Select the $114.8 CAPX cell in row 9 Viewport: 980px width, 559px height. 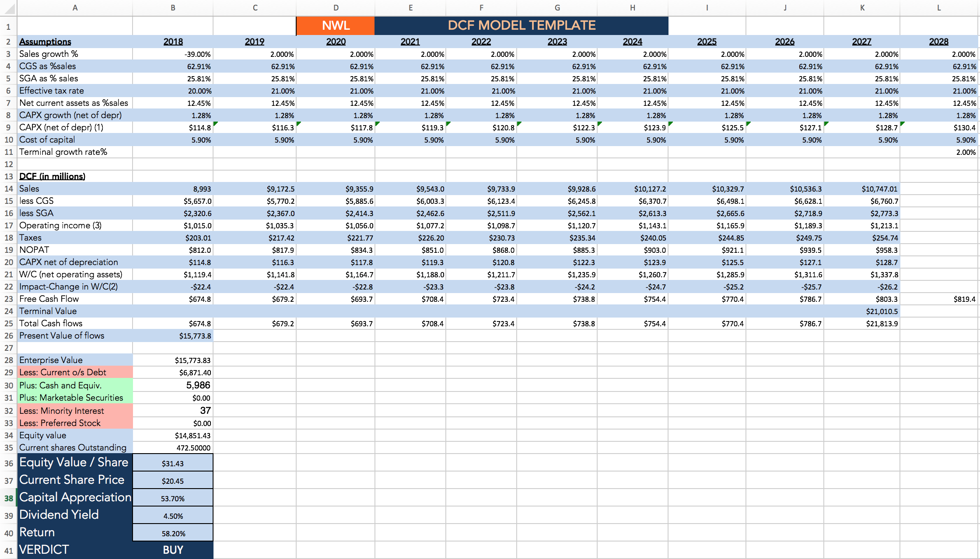pyautogui.click(x=173, y=128)
